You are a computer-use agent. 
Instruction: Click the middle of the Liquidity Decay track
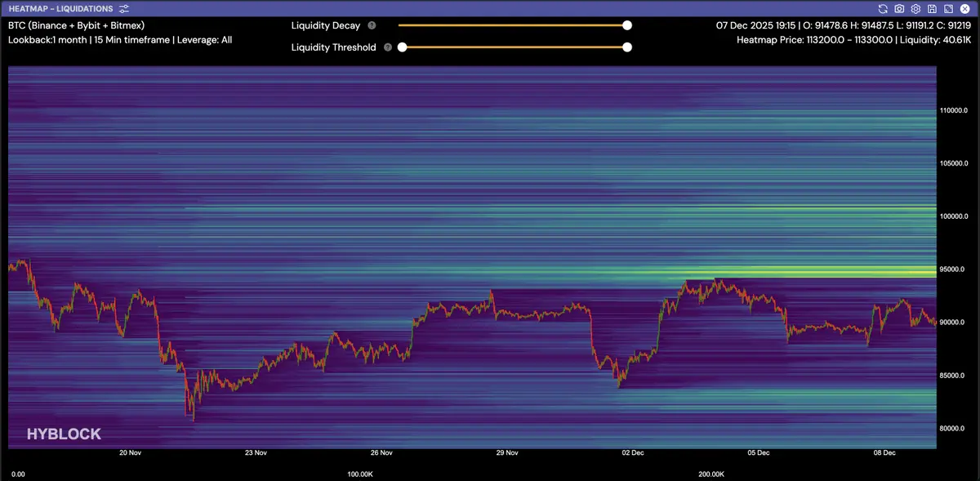(513, 25)
